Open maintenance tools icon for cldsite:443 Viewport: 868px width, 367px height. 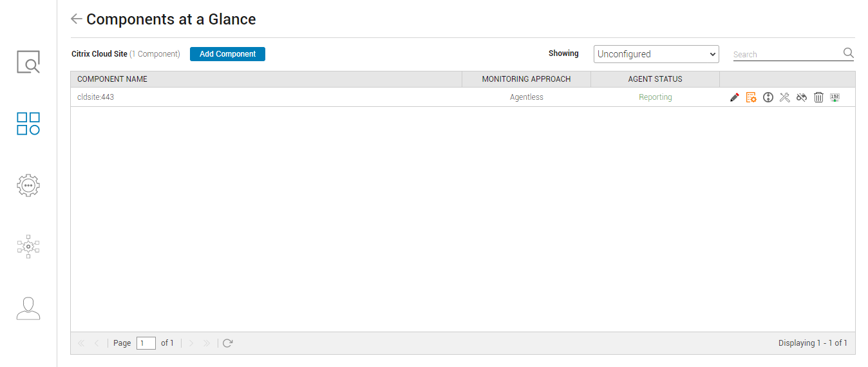(784, 97)
